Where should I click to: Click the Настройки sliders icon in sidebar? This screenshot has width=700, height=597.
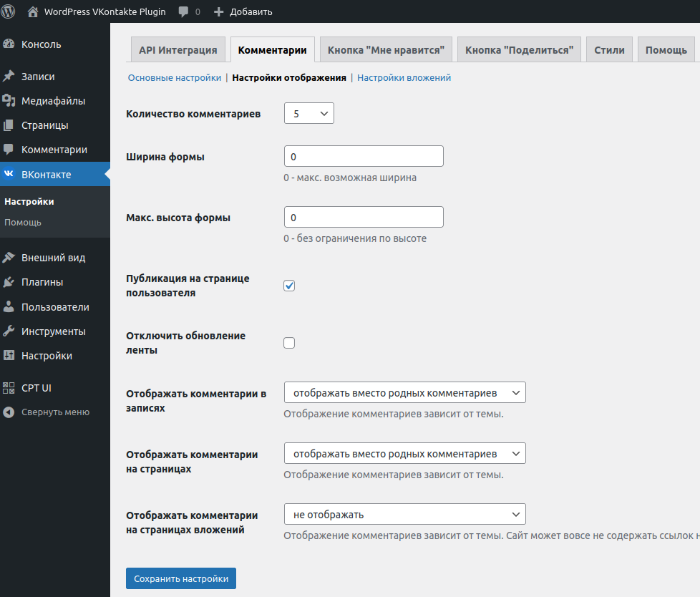(9, 356)
